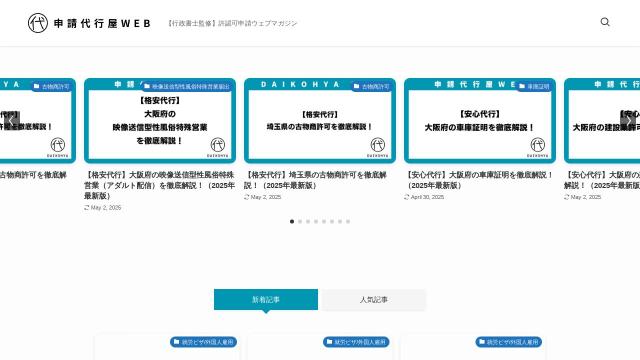Open the 埼玉県の古物商許可 thumbnail
This screenshot has height=360, width=640.
(x=320, y=121)
